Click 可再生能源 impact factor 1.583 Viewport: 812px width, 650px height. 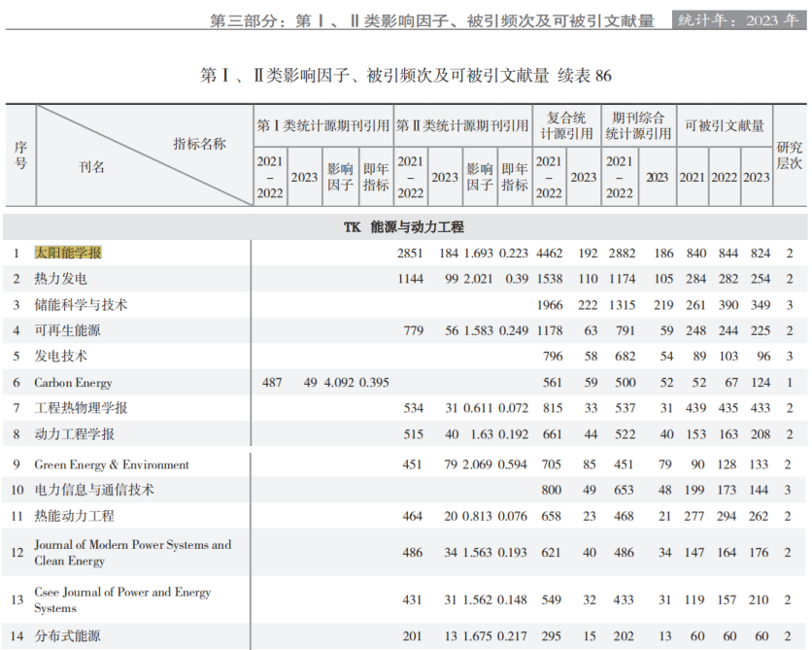[479, 331]
